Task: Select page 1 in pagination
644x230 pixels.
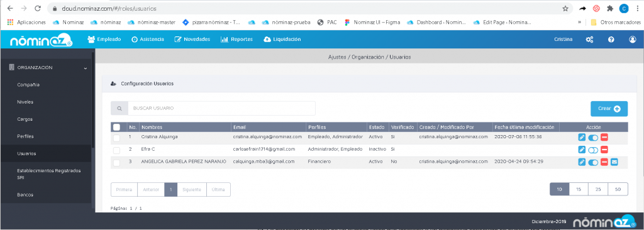Action: [x=171, y=190]
